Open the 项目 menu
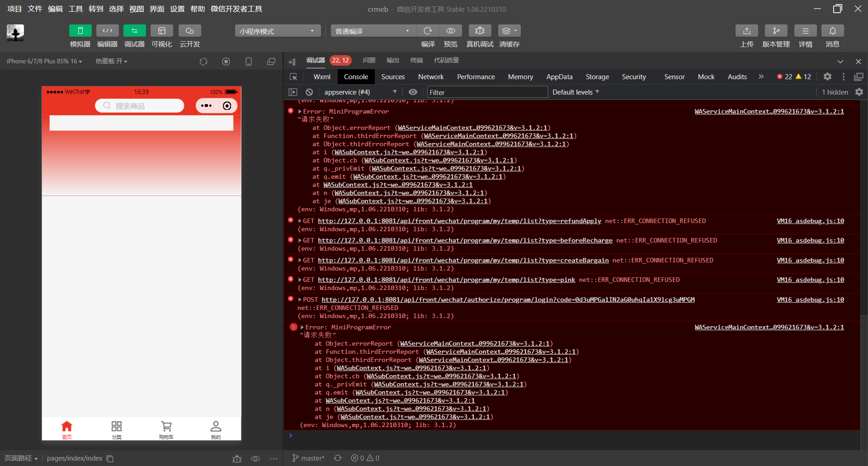The height and width of the screenshot is (466, 868). click(14, 9)
